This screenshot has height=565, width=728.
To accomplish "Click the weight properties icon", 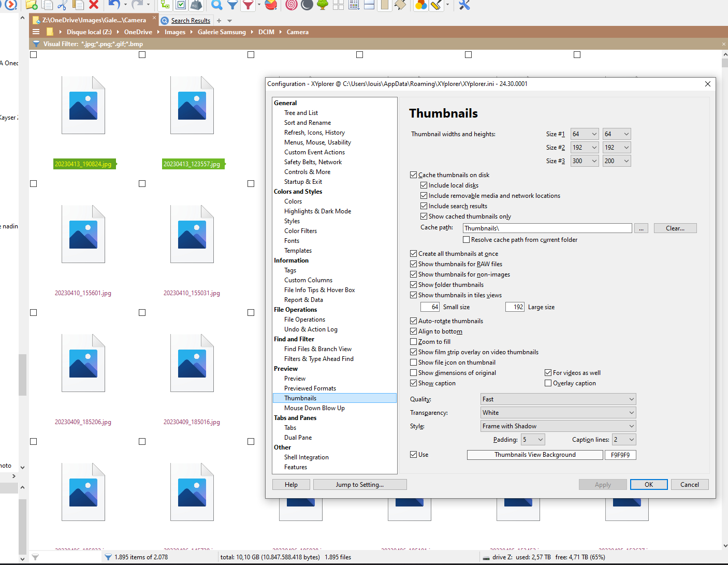I will tap(196, 5).
